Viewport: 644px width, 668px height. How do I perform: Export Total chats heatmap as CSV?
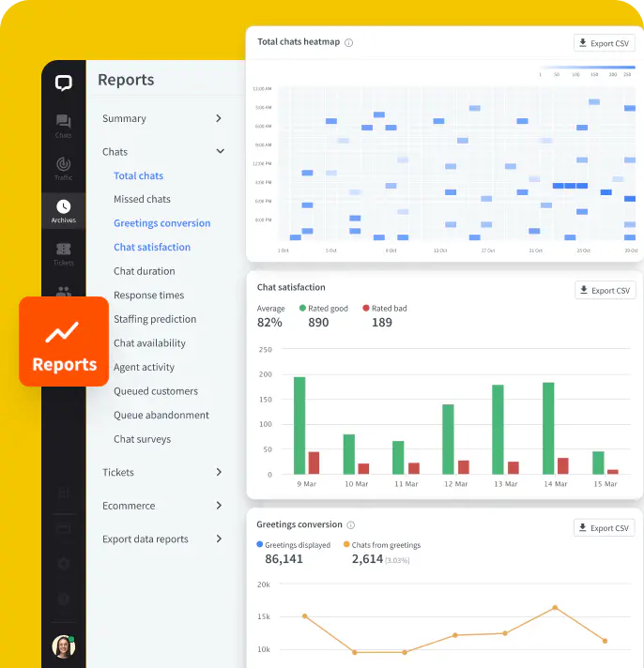(x=604, y=43)
